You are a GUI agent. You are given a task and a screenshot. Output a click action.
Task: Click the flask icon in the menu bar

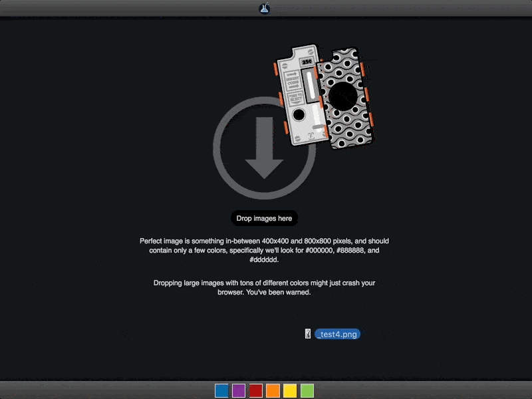tap(263, 8)
